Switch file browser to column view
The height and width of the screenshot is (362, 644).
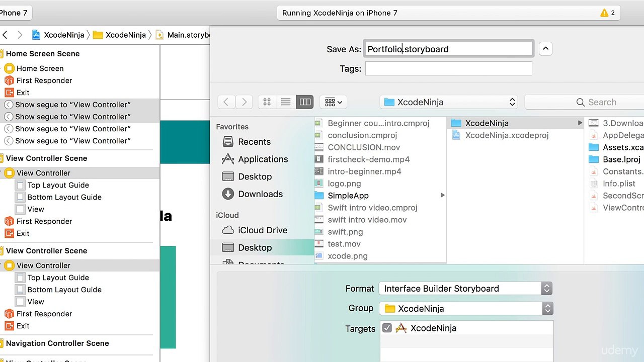pos(305,102)
